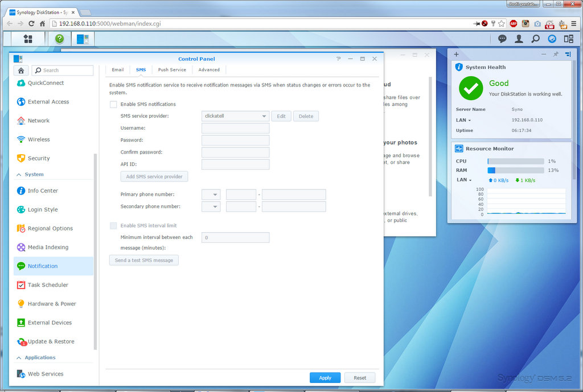Click the Reset button
Viewport: 583px width, 392px height.
(x=360, y=378)
